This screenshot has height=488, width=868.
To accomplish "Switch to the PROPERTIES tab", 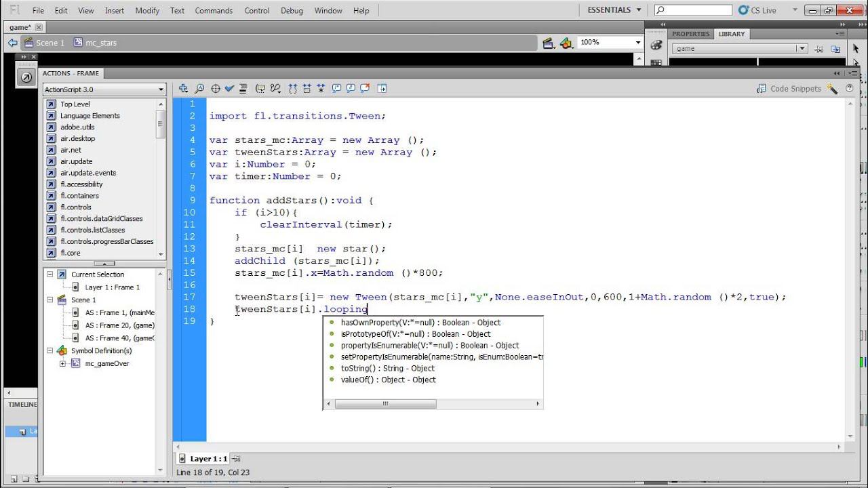I will (690, 34).
